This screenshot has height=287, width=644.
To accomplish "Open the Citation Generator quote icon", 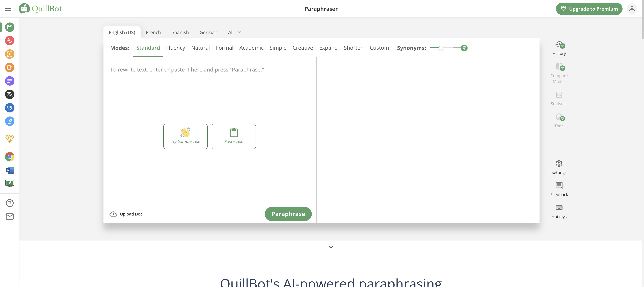I will [10, 108].
